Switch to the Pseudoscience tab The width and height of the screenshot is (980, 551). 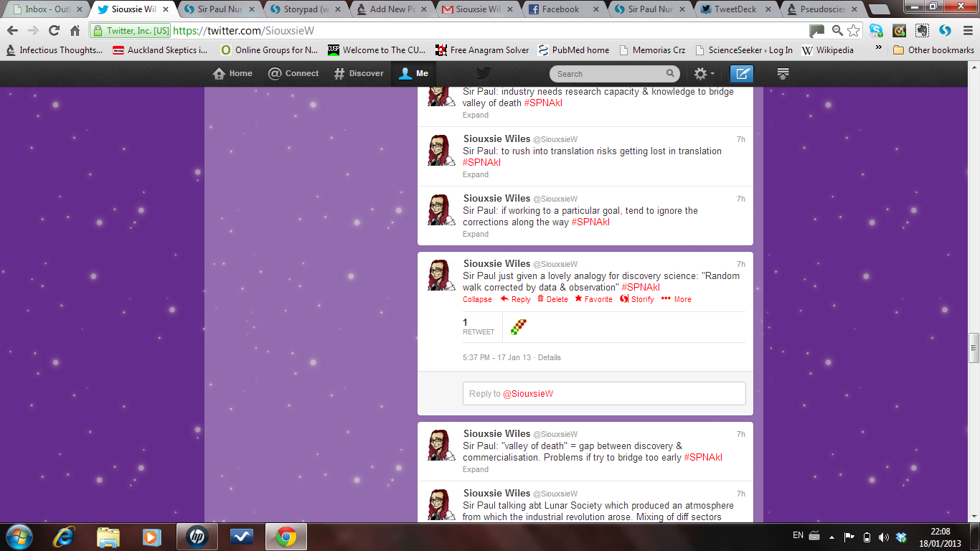pyautogui.click(x=821, y=9)
